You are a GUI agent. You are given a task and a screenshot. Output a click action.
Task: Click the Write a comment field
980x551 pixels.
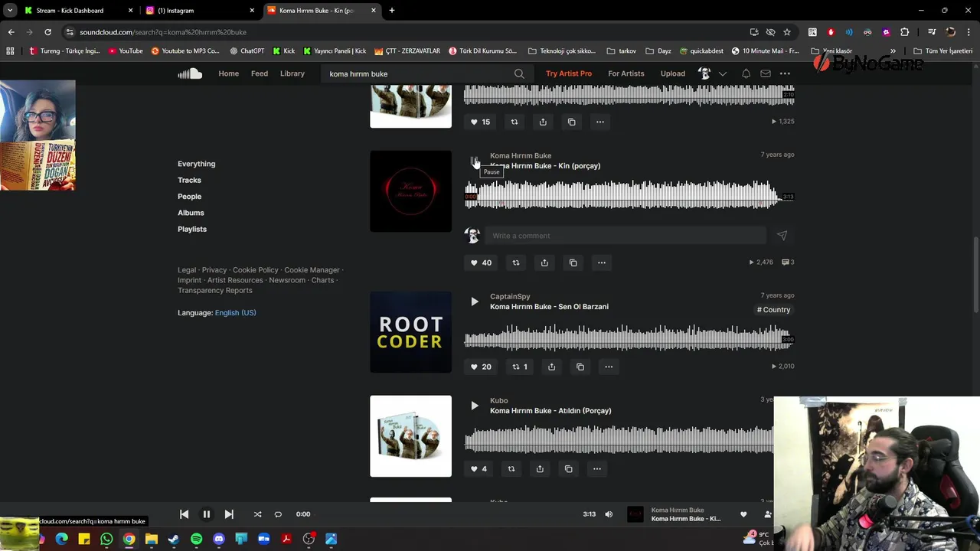pyautogui.click(x=625, y=236)
